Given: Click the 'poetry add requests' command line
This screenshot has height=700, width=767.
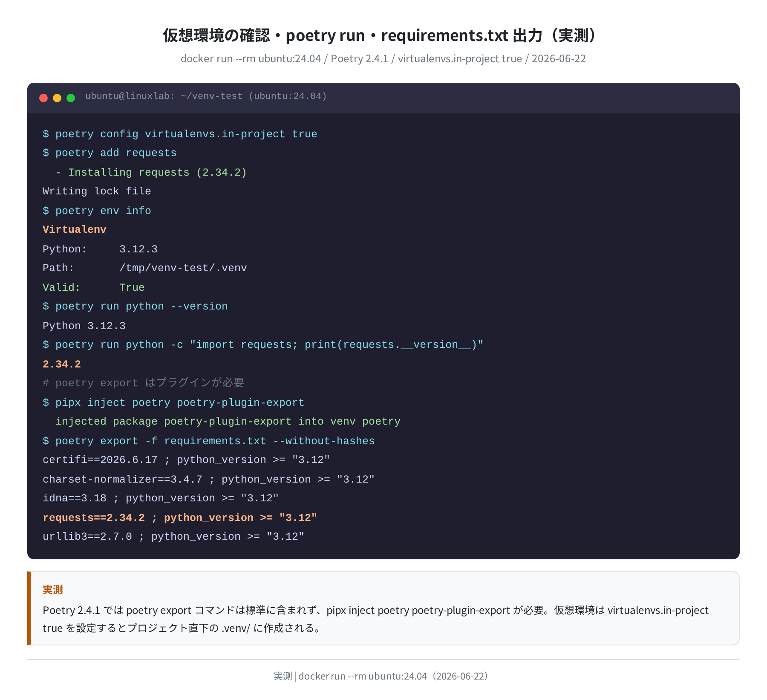Looking at the screenshot, I should pyautogui.click(x=110, y=153).
